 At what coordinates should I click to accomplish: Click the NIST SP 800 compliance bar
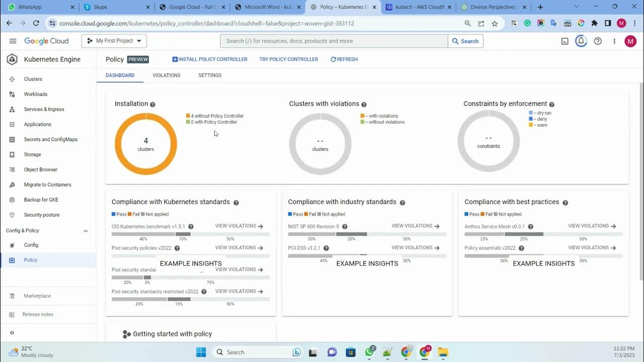tap(367, 234)
